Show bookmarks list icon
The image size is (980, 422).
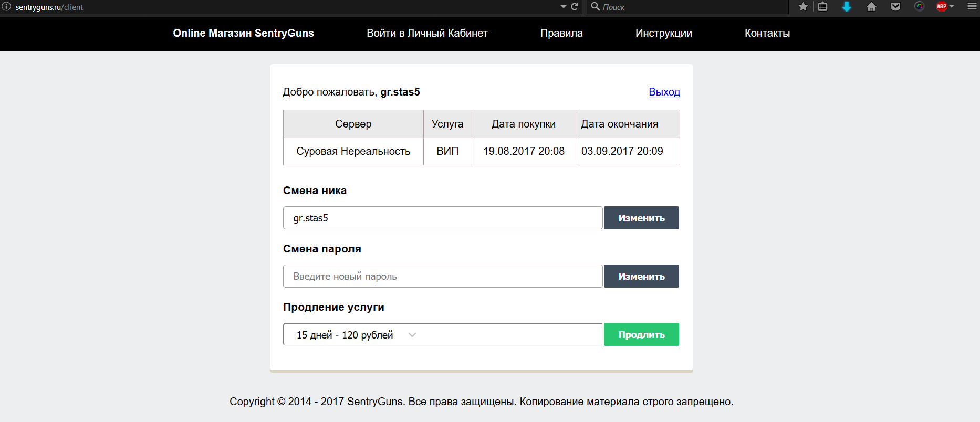tap(823, 7)
